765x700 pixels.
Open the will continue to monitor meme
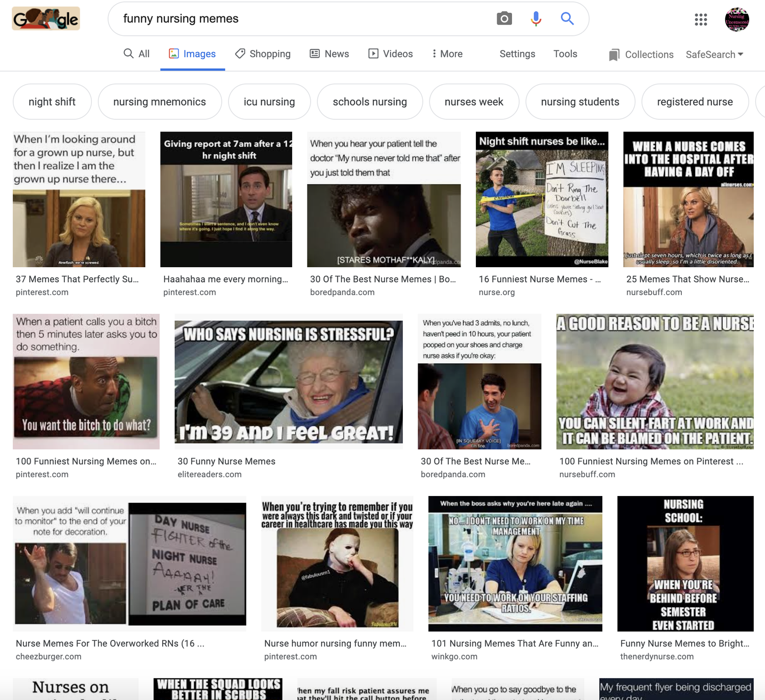(130, 564)
